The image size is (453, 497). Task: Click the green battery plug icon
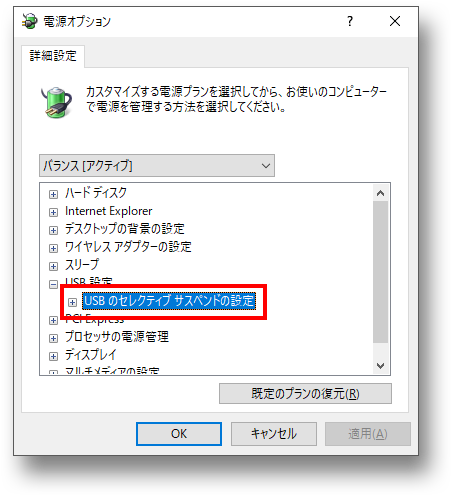(x=56, y=102)
